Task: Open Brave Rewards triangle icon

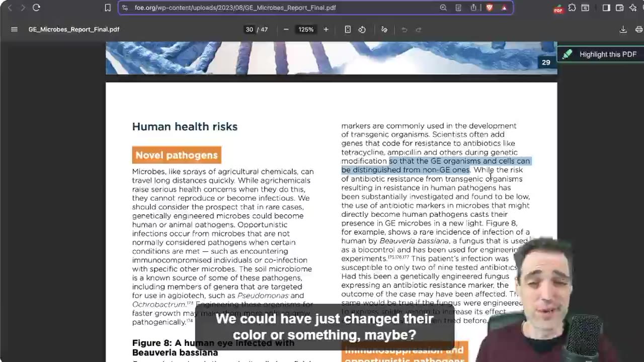Action: point(504,8)
